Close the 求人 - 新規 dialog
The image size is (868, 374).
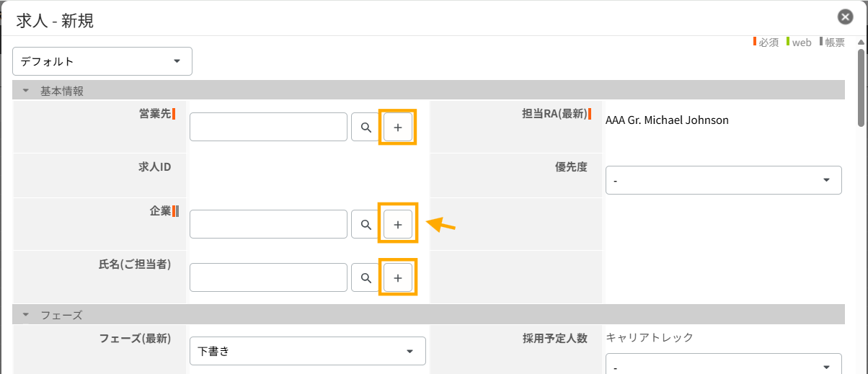click(x=846, y=18)
